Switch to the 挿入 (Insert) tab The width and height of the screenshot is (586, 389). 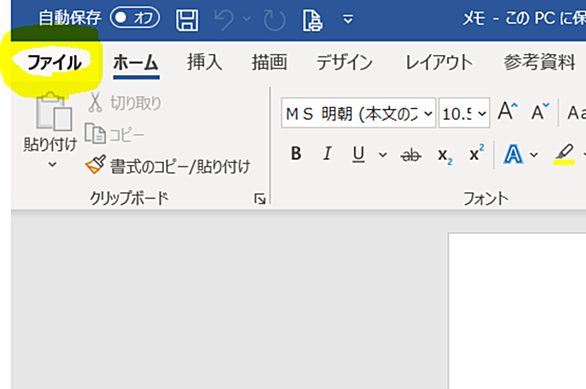[x=205, y=62]
